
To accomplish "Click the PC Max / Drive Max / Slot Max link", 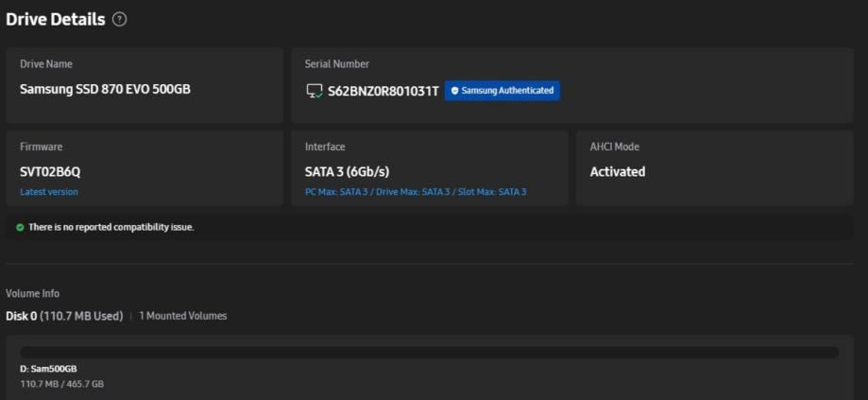I will click(416, 192).
